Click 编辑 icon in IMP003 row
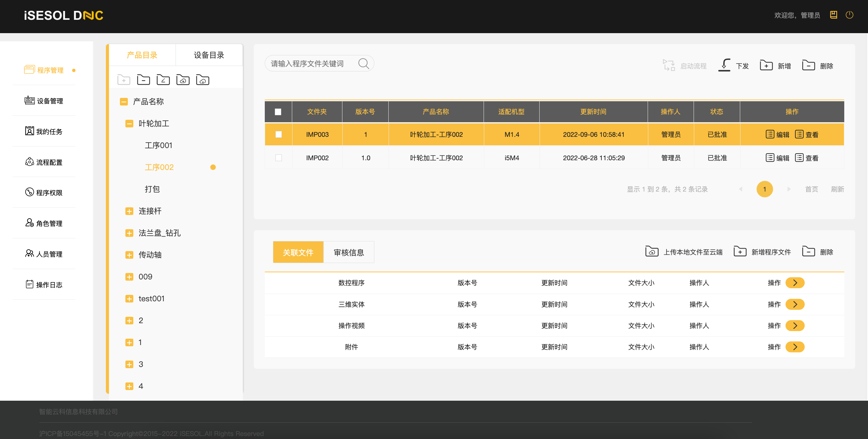Screen dimensions: 868x439 click(770, 134)
